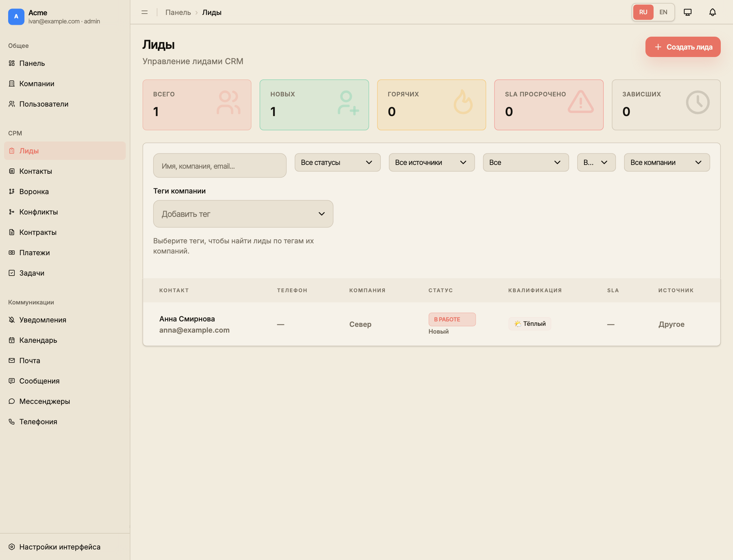
Task: Open Панель in the sidebar
Action: pos(65,63)
